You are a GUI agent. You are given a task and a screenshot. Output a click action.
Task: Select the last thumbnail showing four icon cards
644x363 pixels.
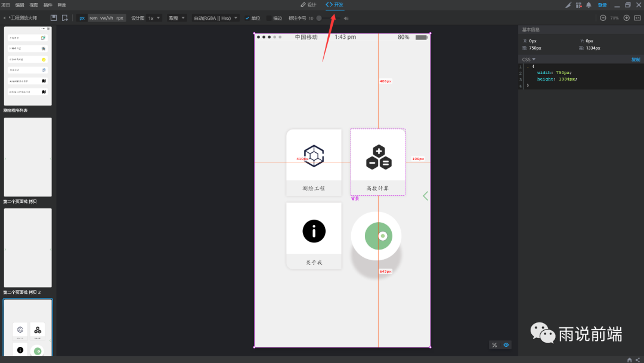(x=28, y=328)
